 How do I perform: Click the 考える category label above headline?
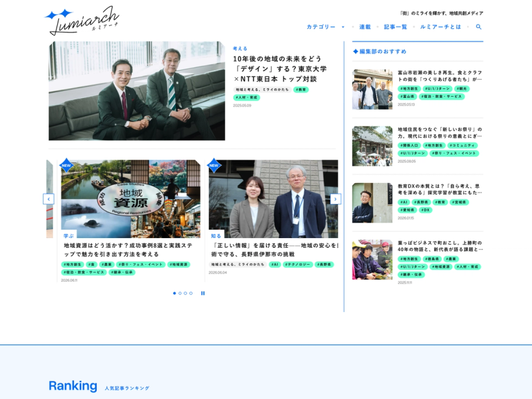[240, 49]
